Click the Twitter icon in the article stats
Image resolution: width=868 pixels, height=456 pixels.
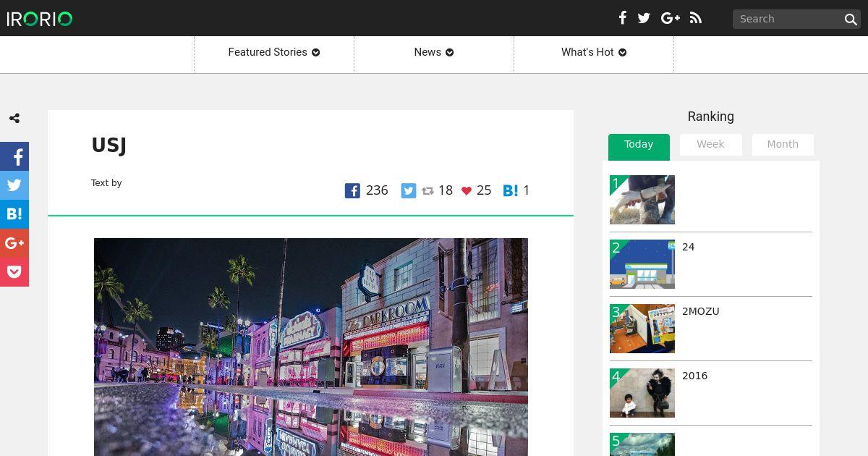click(409, 191)
